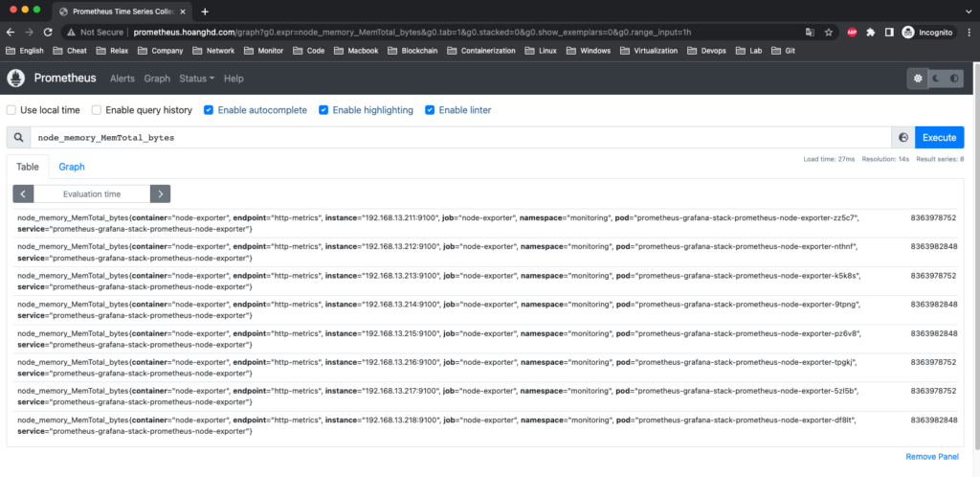Select the pod node-exporter-df8lt result row

pyautogui.click(x=485, y=425)
